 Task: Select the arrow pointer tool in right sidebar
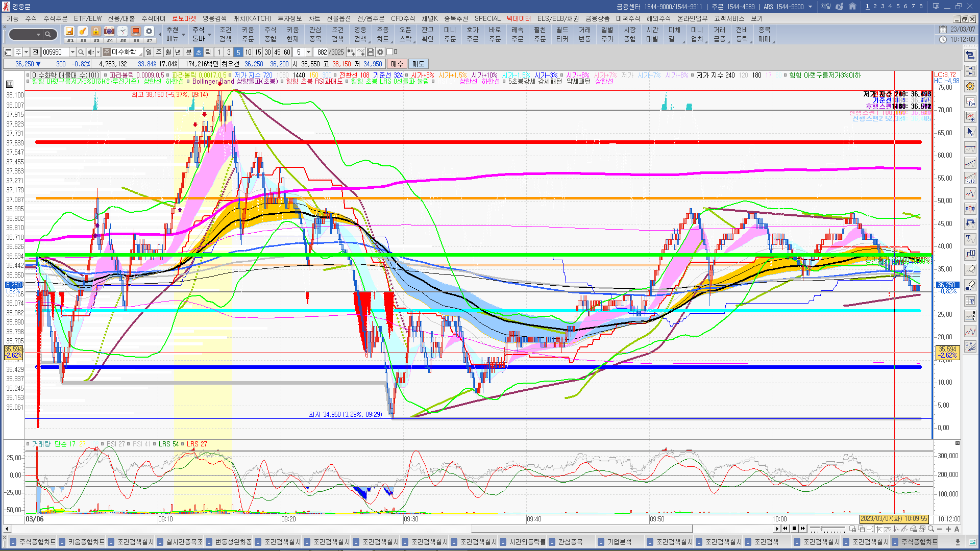tap(970, 132)
